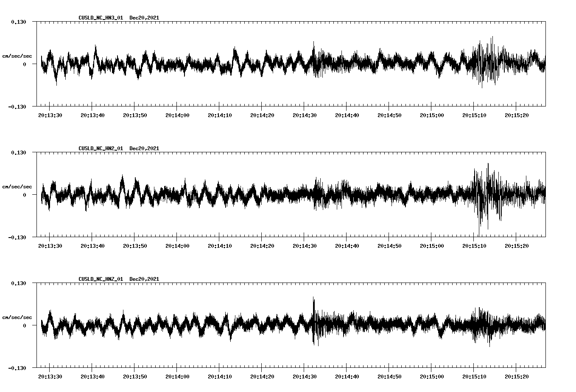Click the 20:14:20 time label under HNZ plot
Viewport: 576px width, 392px height.
pyautogui.click(x=262, y=376)
